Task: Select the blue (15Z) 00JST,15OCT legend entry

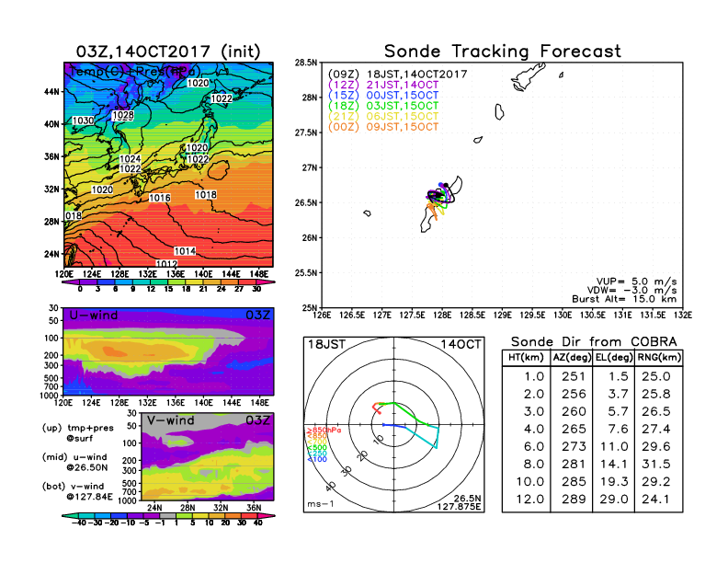Action: pyautogui.click(x=383, y=96)
